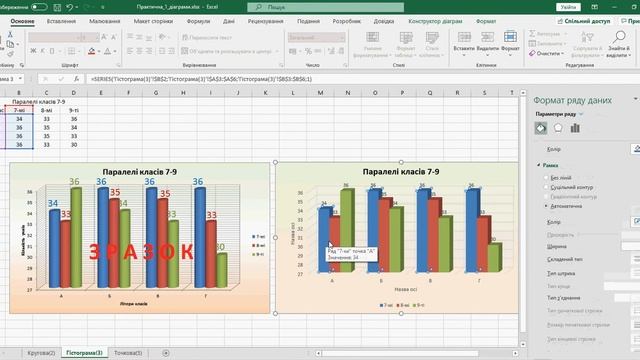Screen dimensions: 640x360
Task: Open the Формули ribbon tab
Action: (x=198, y=21)
